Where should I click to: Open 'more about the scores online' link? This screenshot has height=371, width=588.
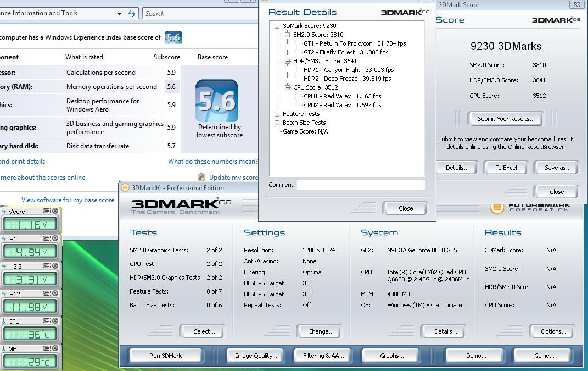pyautogui.click(x=43, y=177)
